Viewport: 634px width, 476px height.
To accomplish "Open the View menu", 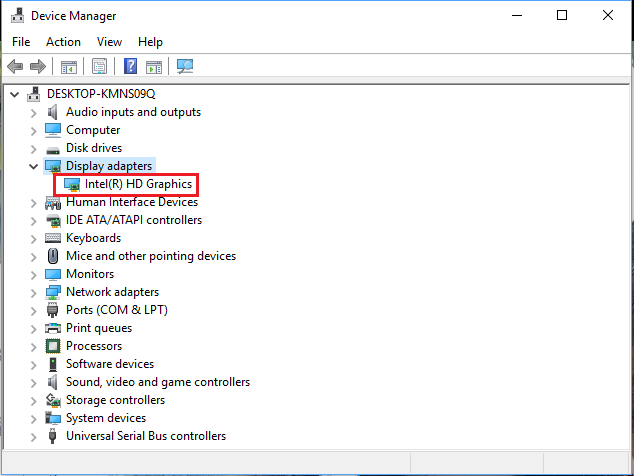I will (x=109, y=42).
